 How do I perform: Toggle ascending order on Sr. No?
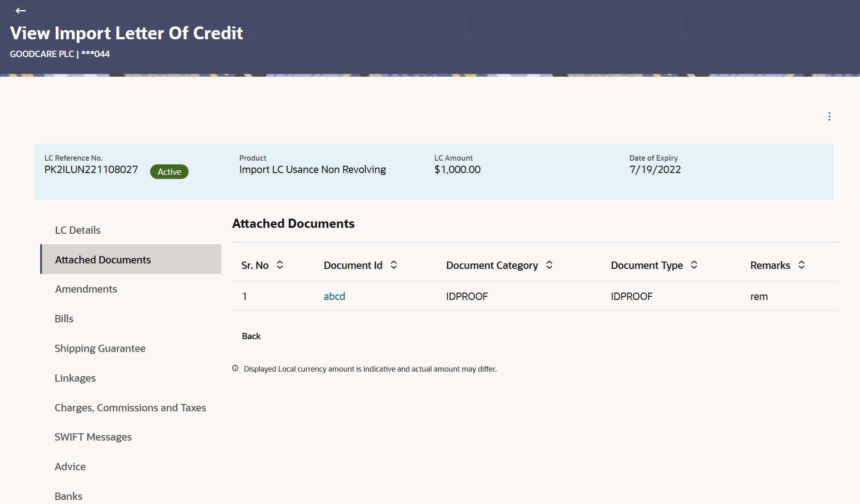coord(280,265)
